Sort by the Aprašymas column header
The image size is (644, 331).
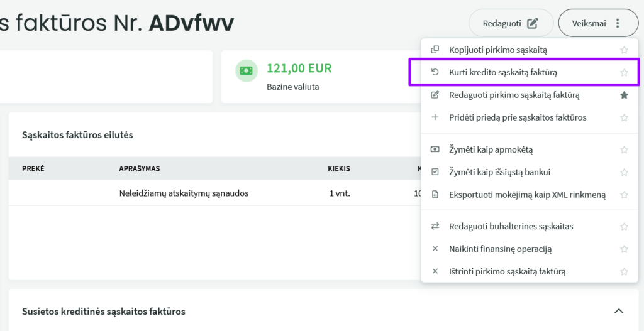coord(140,168)
